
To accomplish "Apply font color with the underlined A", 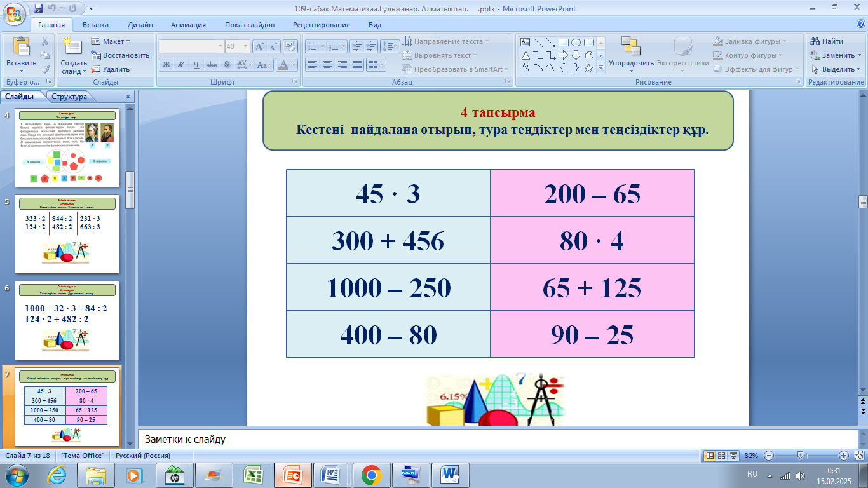I will pyautogui.click(x=284, y=65).
